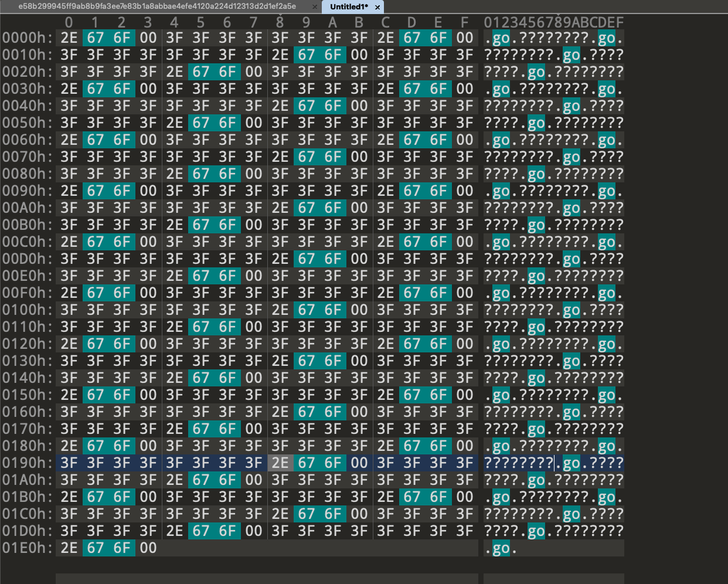The image size is (728, 584).
Task: Click hex column header 0
Action: pyautogui.click(x=69, y=23)
